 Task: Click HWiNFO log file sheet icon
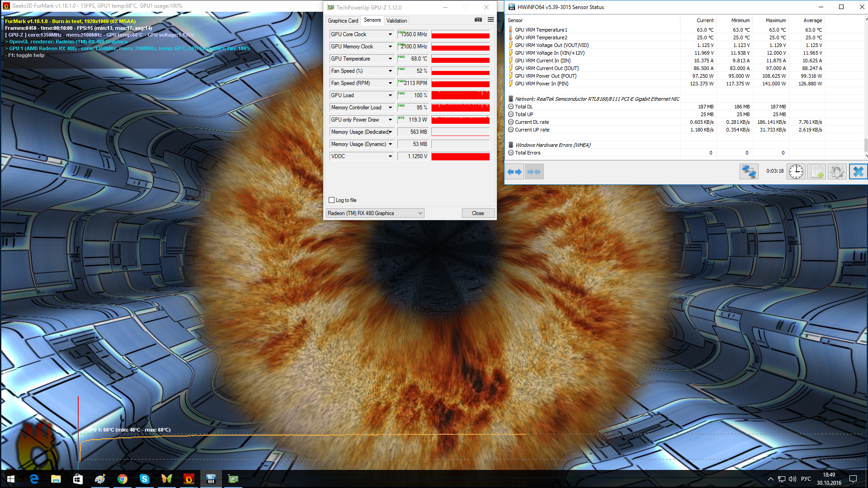coord(816,172)
